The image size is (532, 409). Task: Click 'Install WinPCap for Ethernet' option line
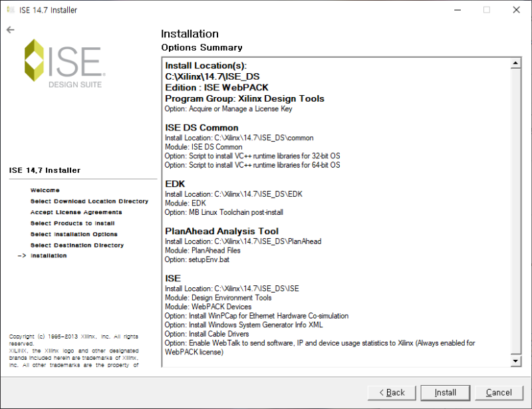[x=257, y=316]
